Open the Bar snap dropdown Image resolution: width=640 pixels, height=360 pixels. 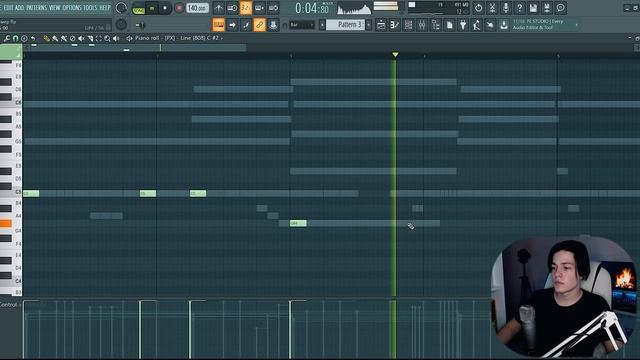coord(302,25)
